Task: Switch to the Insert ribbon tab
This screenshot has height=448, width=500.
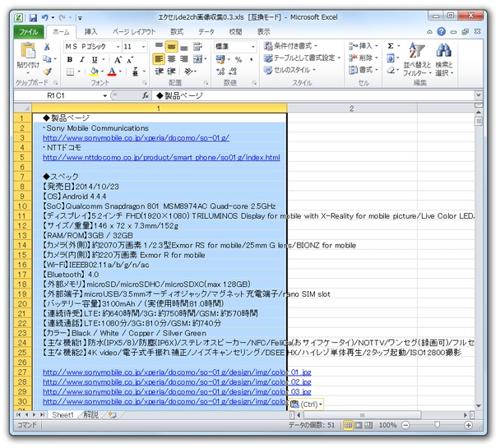Action: [91, 32]
